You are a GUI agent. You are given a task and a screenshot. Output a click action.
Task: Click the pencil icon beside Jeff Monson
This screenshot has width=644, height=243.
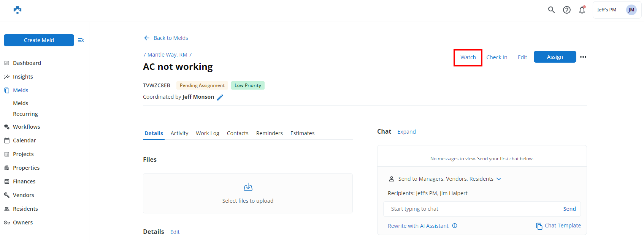[x=220, y=97]
